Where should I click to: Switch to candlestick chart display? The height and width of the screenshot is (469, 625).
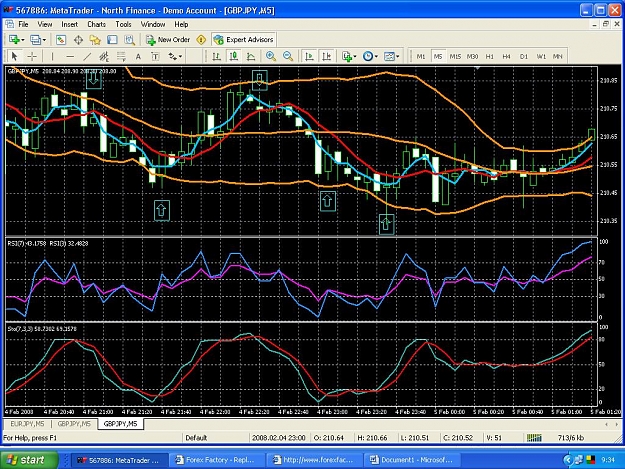pos(234,56)
